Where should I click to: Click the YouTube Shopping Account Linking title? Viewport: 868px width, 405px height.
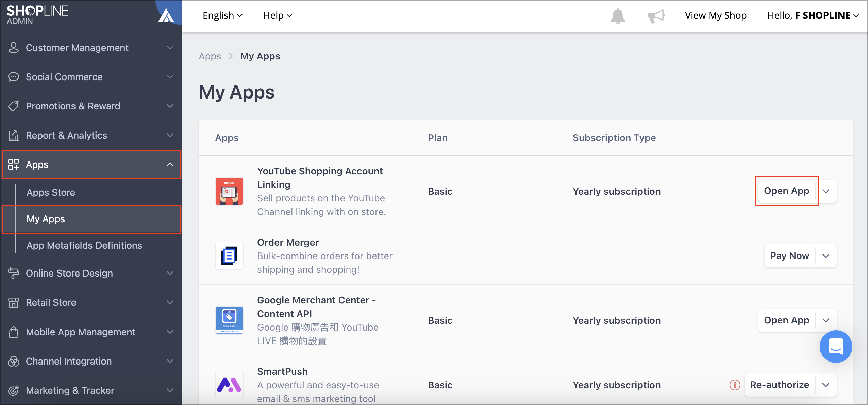pos(320,178)
